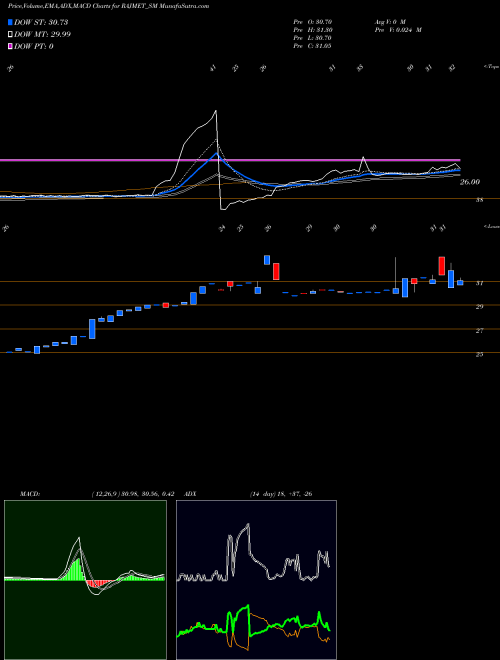Click the 31 price axis label
The width and height of the screenshot is (500, 660).
tap(479, 283)
